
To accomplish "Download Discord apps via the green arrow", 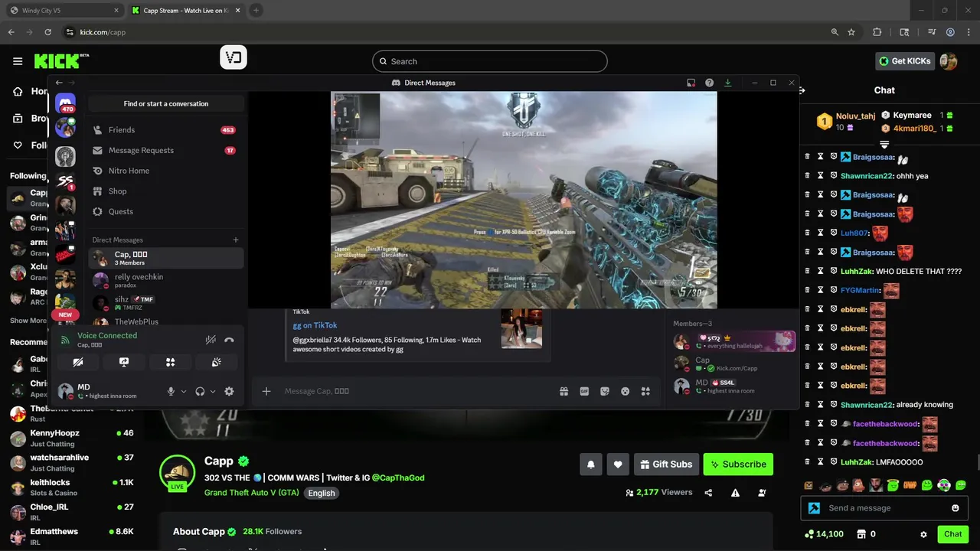I will point(727,83).
